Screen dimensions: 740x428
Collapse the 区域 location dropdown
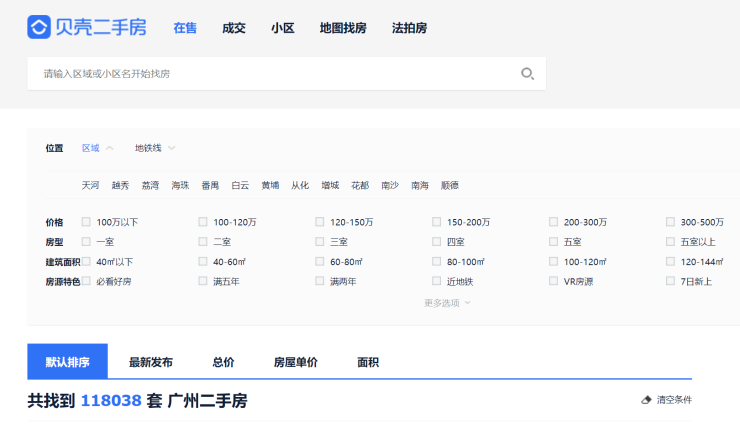click(x=97, y=148)
